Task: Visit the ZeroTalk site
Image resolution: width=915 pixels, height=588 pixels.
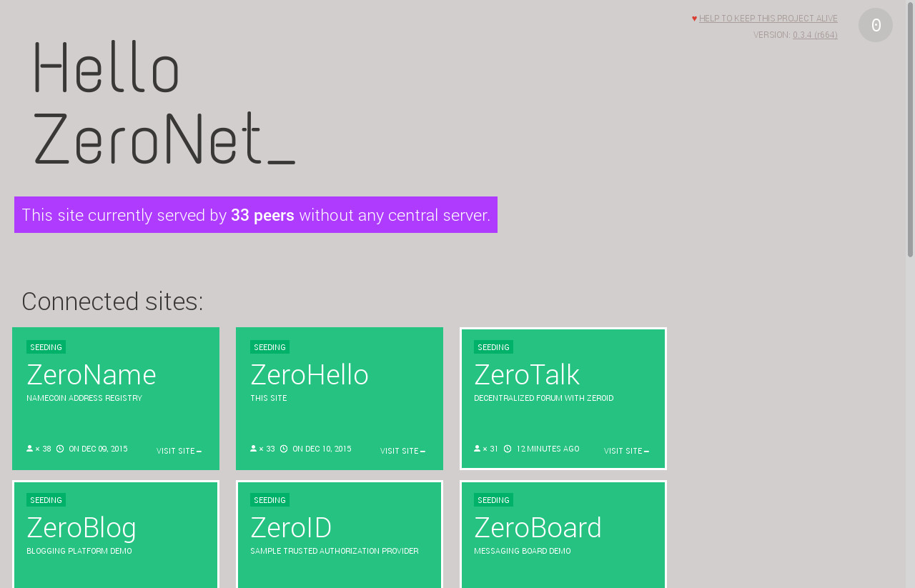Action: [626, 451]
